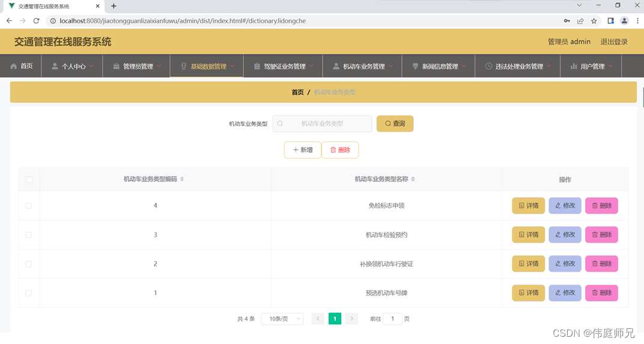644x344 pixels.
Task: Click the person icon beside 个人中心
Action: coord(55,66)
